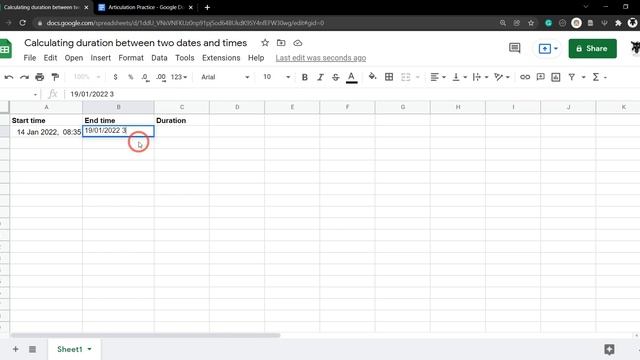Open the zoom level dropdown

[x=87, y=77]
